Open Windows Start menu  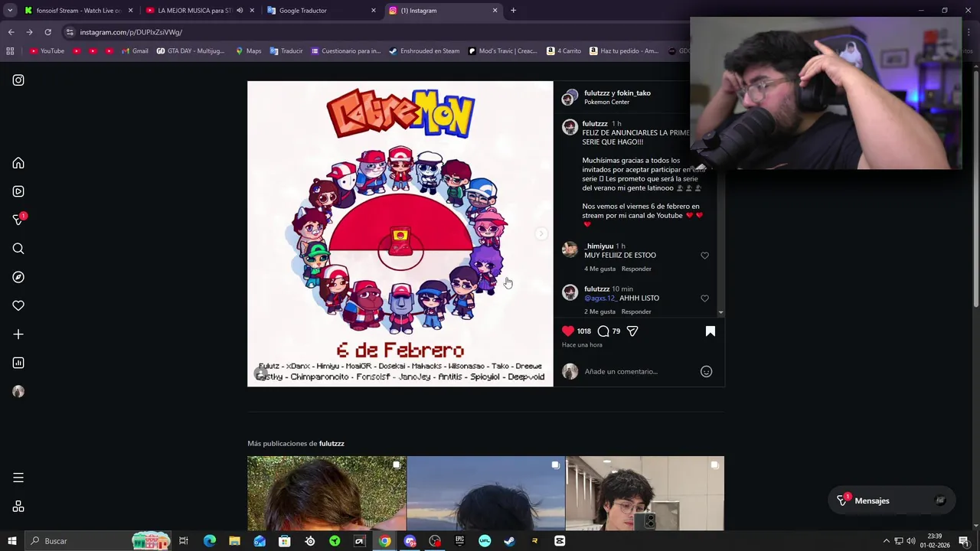(11, 541)
